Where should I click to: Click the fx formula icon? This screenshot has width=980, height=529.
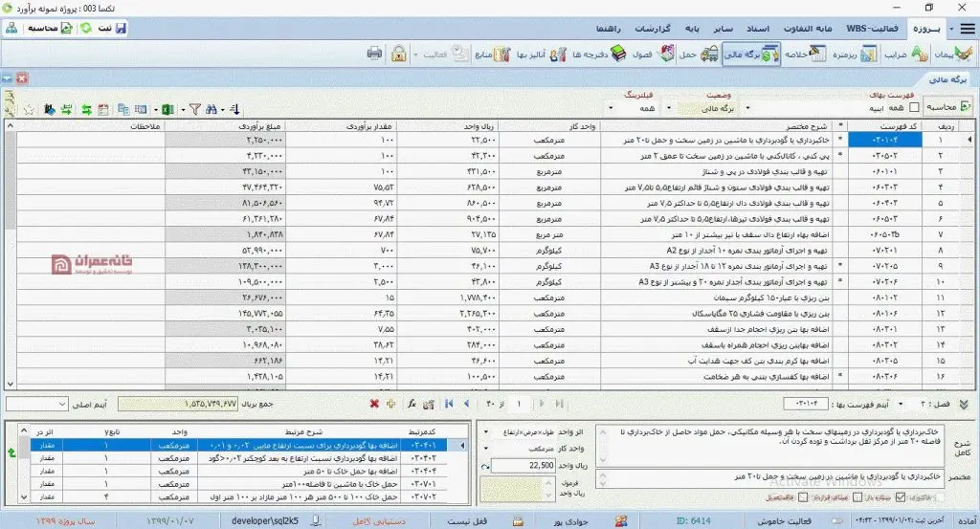(412, 404)
